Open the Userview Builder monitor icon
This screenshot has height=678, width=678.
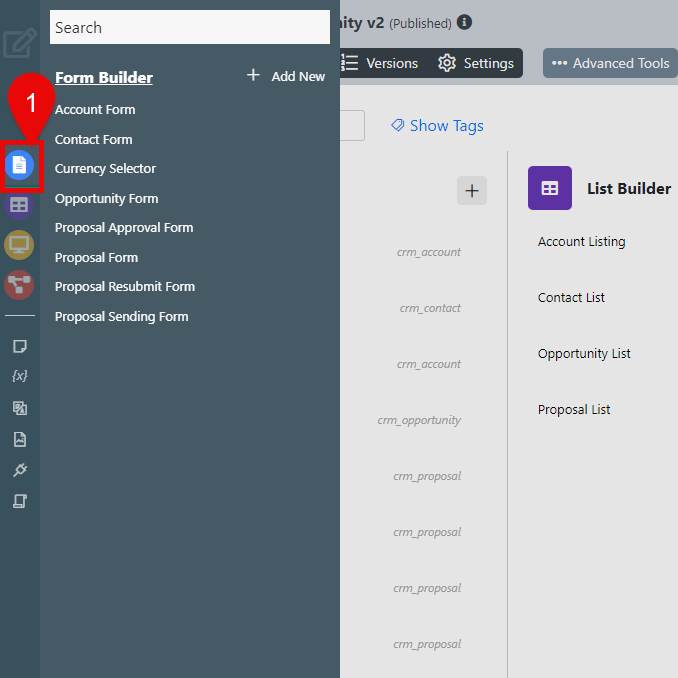(x=20, y=245)
